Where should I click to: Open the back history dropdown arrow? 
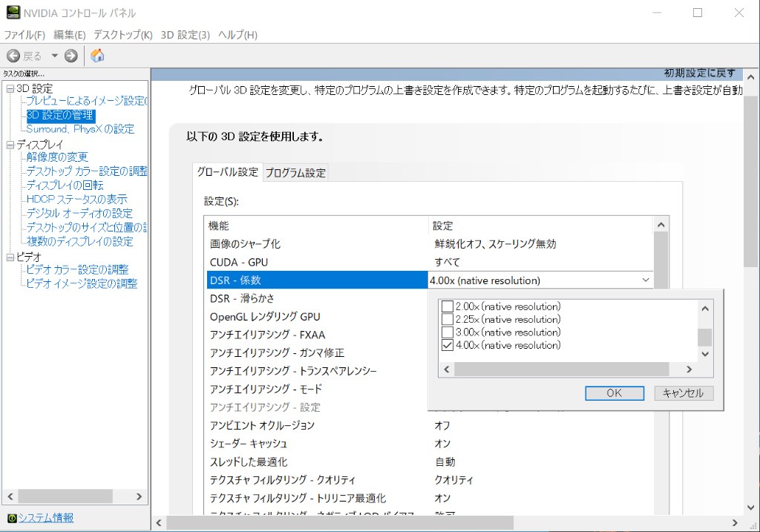click(54, 56)
